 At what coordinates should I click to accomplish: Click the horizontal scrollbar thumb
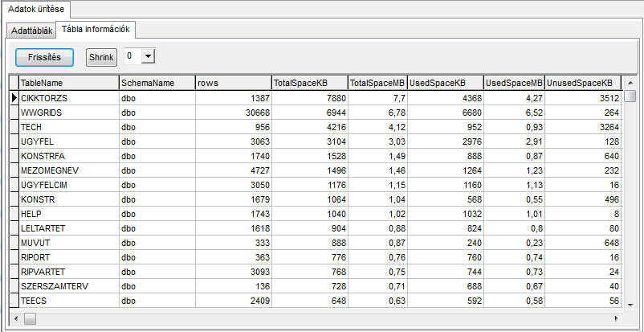click(x=30, y=318)
